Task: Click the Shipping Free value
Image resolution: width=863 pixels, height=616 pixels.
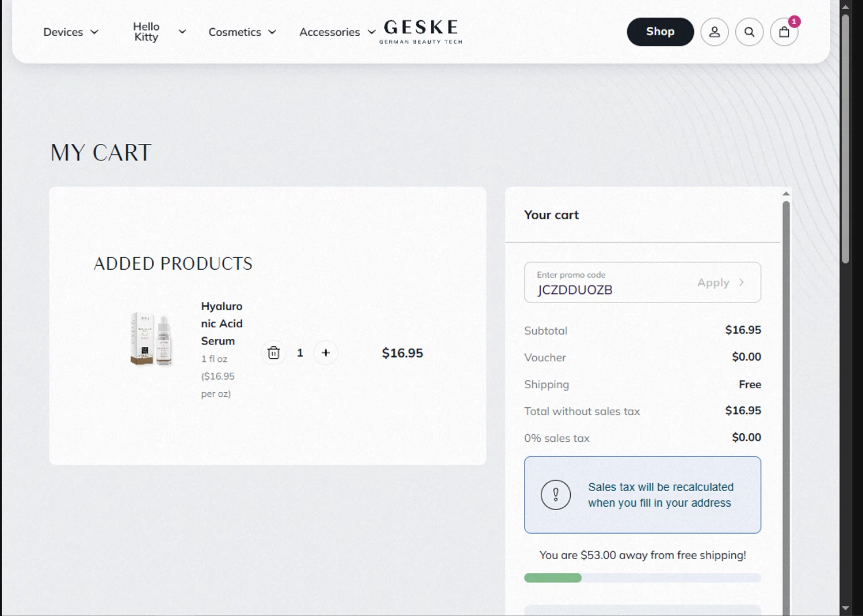Action: click(x=750, y=384)
